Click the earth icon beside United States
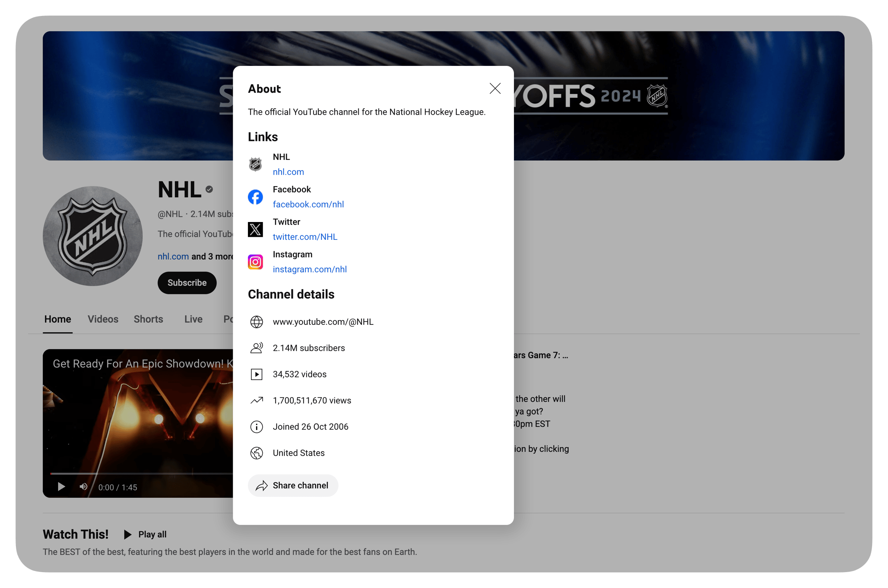888x588 pixels. [x=256, y=453]
